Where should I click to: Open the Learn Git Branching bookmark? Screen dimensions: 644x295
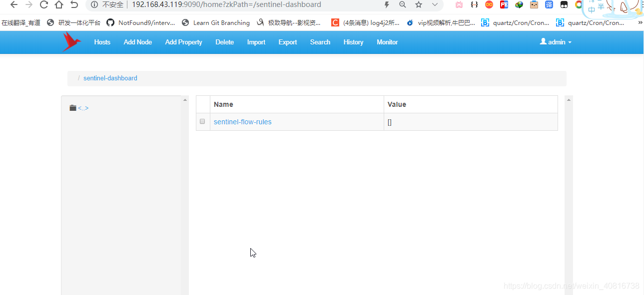216,22
